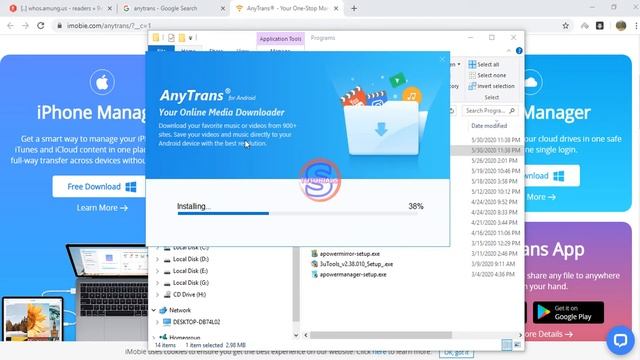
Task: Click the 3/9/2020 9:11 AM date cell
Action: (x=493, y=264)
